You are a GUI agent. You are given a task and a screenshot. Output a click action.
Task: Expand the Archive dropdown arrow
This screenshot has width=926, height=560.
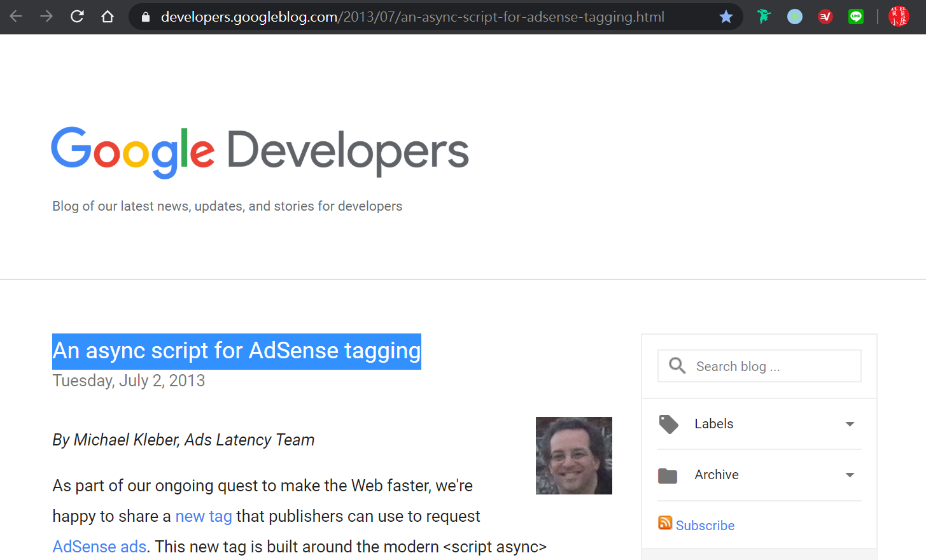850,475
